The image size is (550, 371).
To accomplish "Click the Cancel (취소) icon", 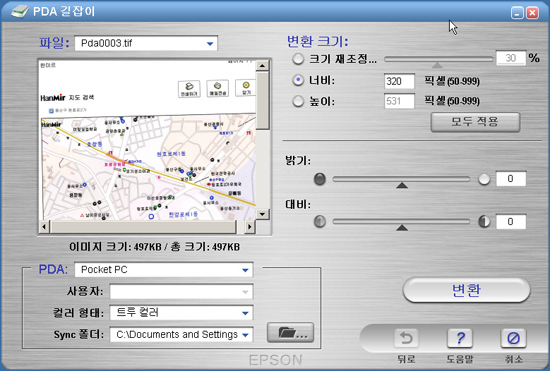I will 514,338.
